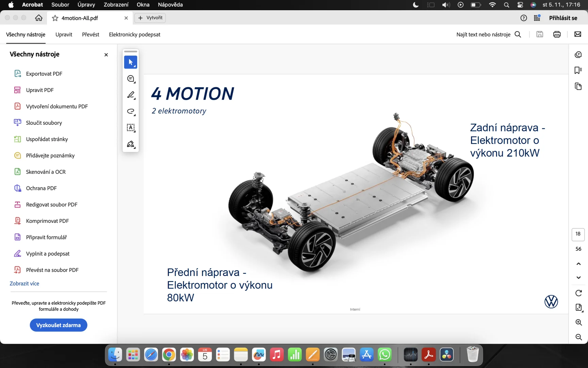Viewport: 588px width, 368px height.
Task: Open the fill and sign pen tool
Action: coord(131,144)
